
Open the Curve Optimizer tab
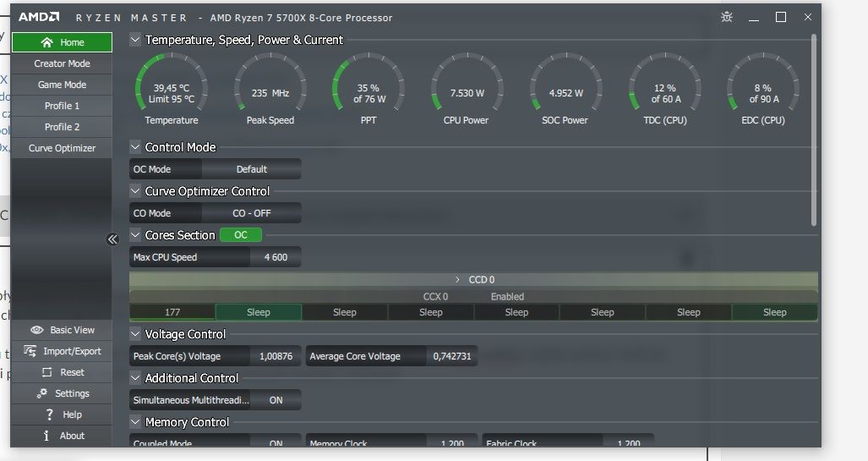pos(62,148)
